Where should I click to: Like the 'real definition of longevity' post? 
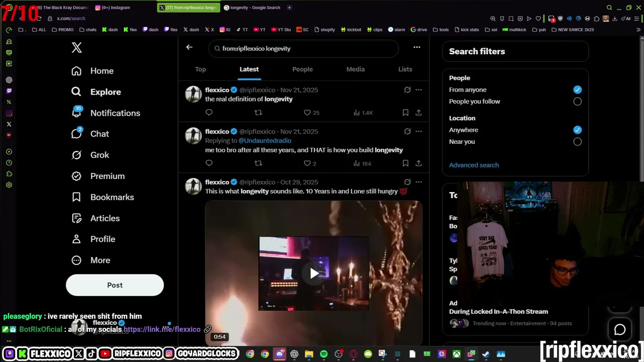pyautogui.click(x=311, y=113)
